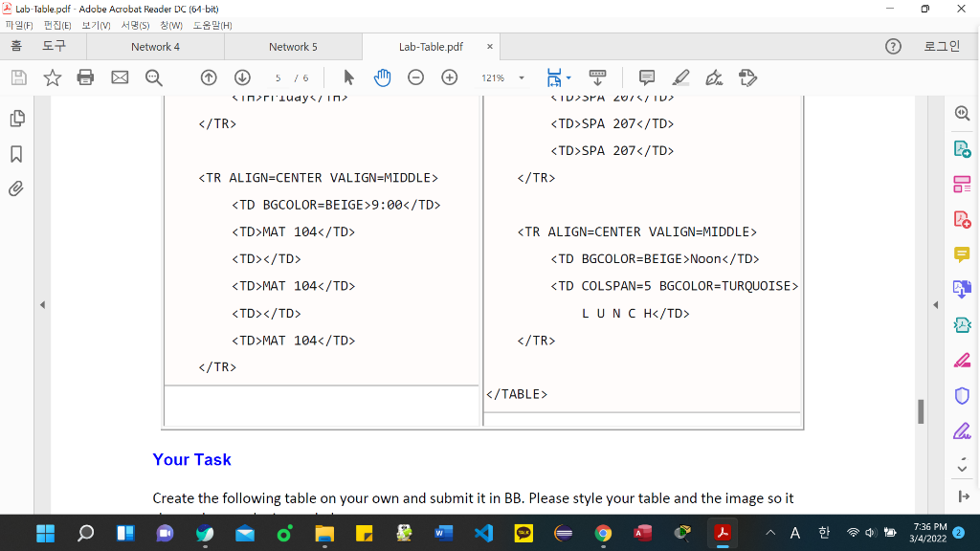
Task: Click the vertical document scrollbar thumb
Action: pos(921,411)
